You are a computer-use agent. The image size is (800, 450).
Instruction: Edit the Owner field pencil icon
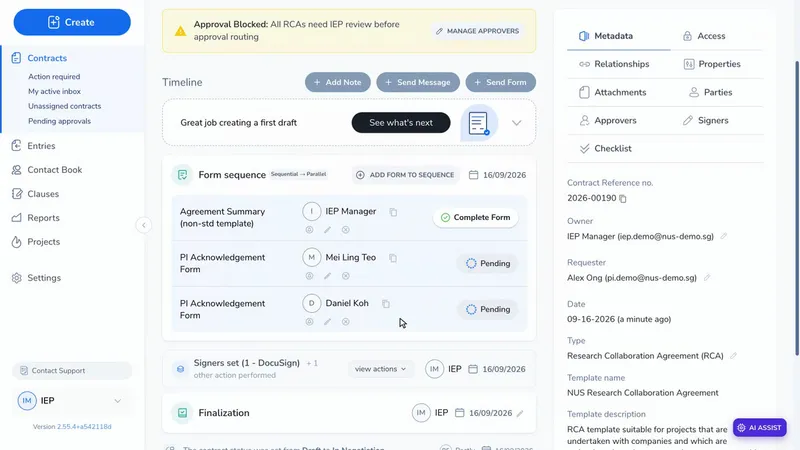click(x=723, y=236)
